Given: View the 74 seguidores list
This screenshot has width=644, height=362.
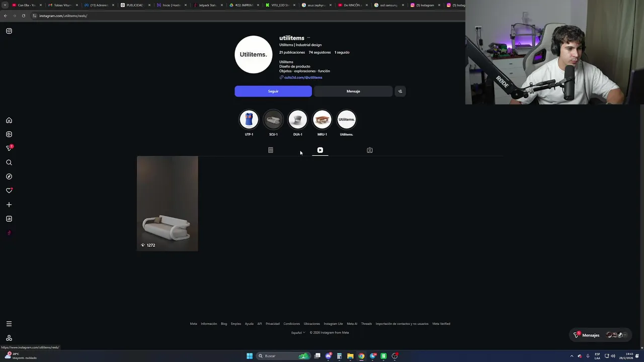Looking at the screenshot, I should 320,52.
